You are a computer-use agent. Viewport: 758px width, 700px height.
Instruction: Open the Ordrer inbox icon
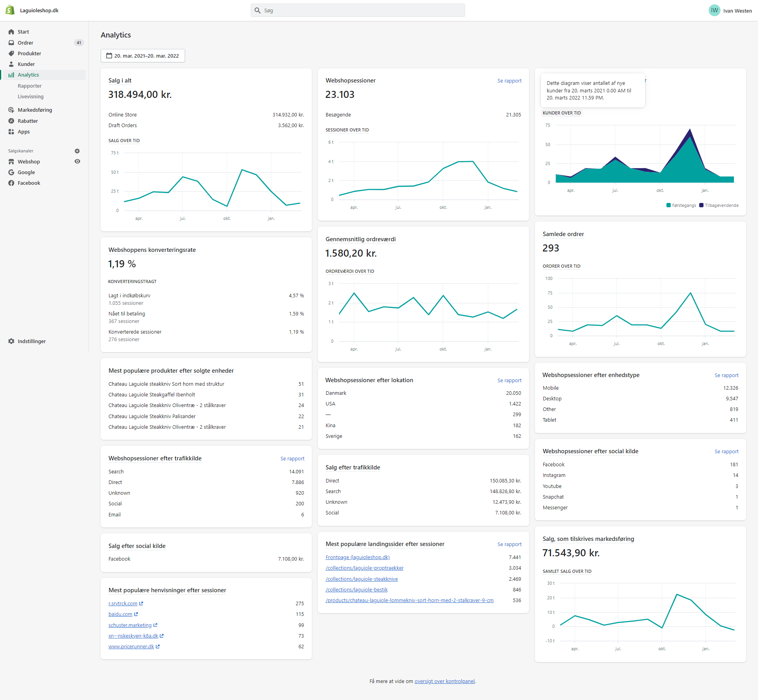(11, 43)
